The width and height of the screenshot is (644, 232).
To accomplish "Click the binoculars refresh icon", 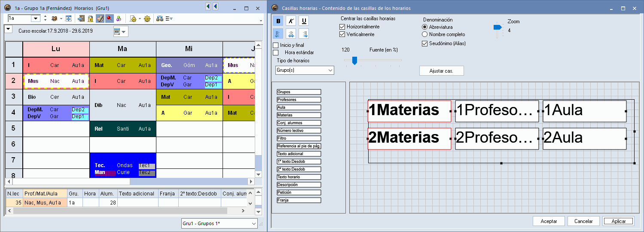I will (159, 18).
